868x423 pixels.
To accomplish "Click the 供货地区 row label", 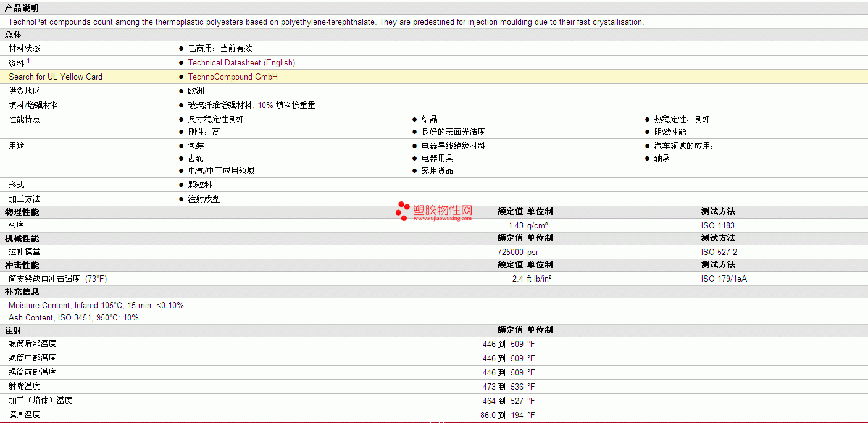I will point(25,91).
